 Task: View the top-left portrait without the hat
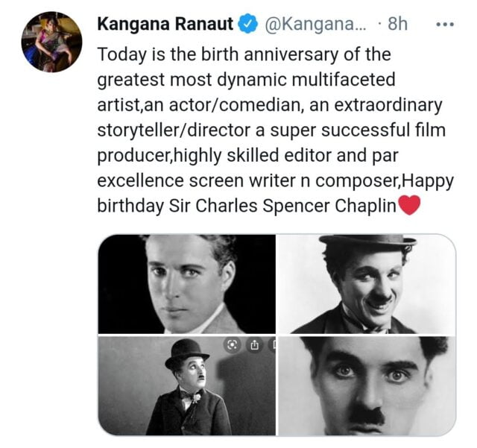pyautogui.click(x=186, y=284)
